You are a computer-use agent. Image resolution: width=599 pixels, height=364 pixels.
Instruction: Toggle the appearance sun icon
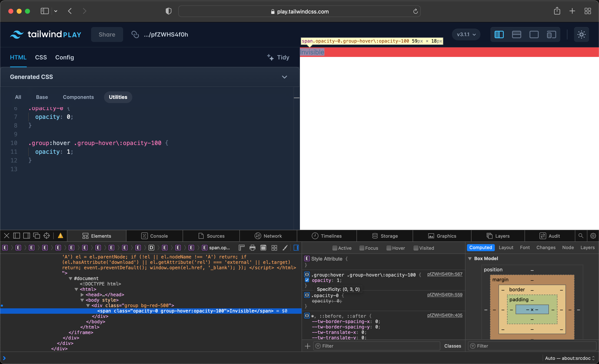tap(581, 34)
